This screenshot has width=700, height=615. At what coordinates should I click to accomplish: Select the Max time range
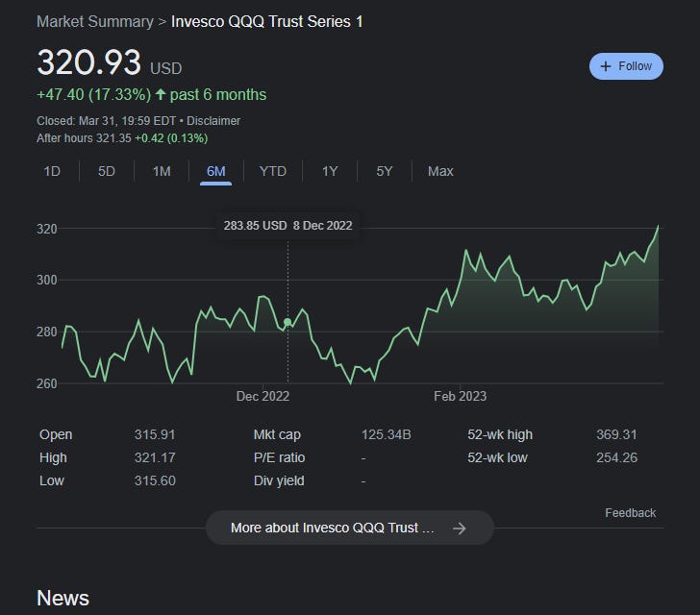coord(440,171)
